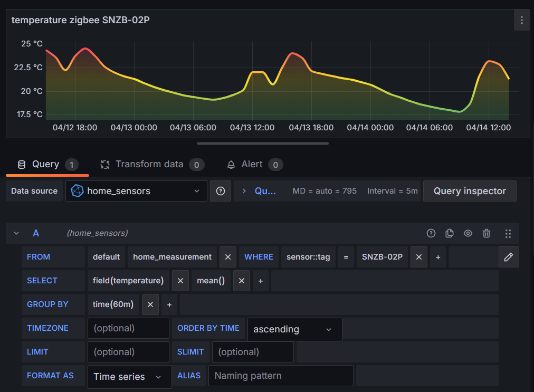534x392 pixels.
Task: Click the horizontal scrollbar below the chart
Action: (x=263, y=144)
